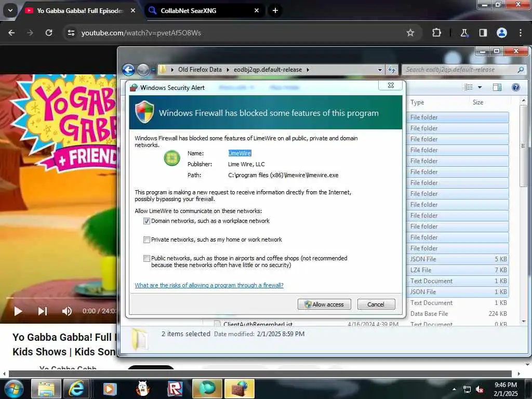
Task: Reload the YouTube page
Action: [49, 33]
